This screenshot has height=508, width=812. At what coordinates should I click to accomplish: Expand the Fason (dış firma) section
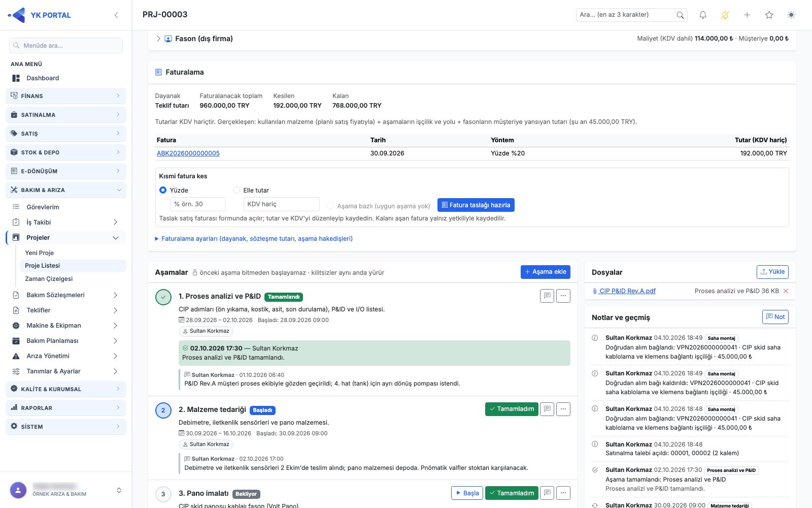pyautogui.click(x=158, y=39)
